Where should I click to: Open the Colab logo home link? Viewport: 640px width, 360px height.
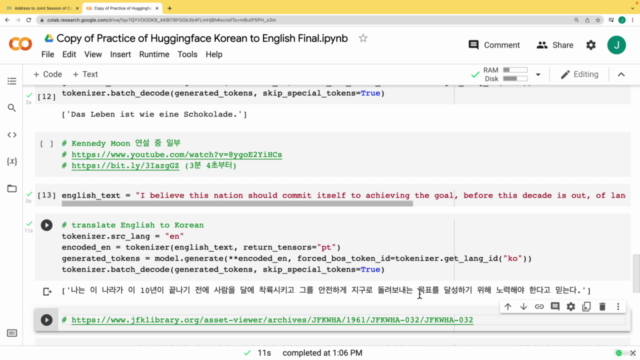20,44
